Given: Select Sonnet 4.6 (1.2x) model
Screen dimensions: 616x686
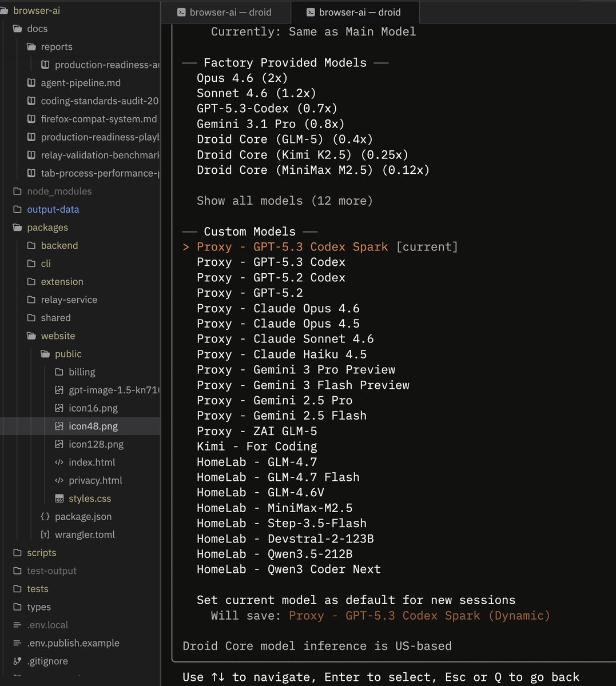Looking at the screenshot, I should (256, 93).
